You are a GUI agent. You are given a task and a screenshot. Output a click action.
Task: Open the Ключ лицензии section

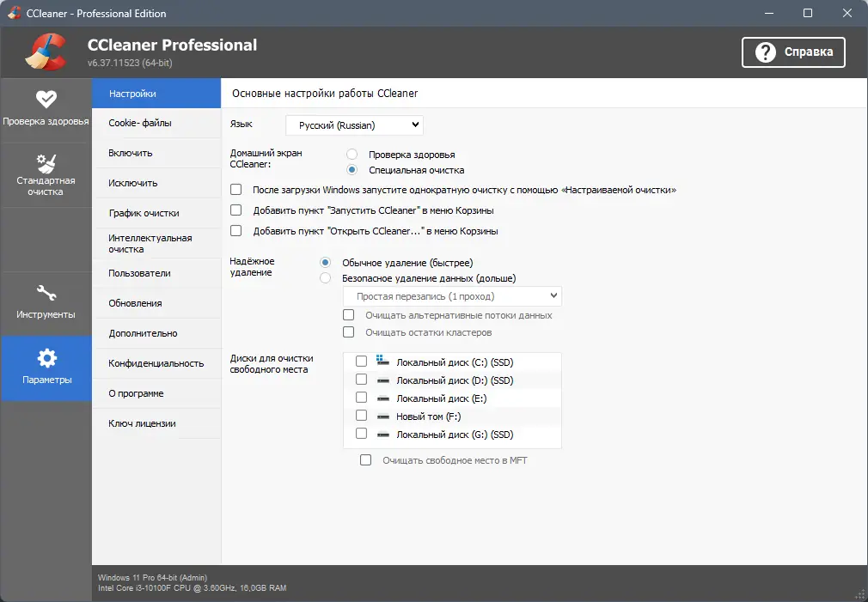142,423
